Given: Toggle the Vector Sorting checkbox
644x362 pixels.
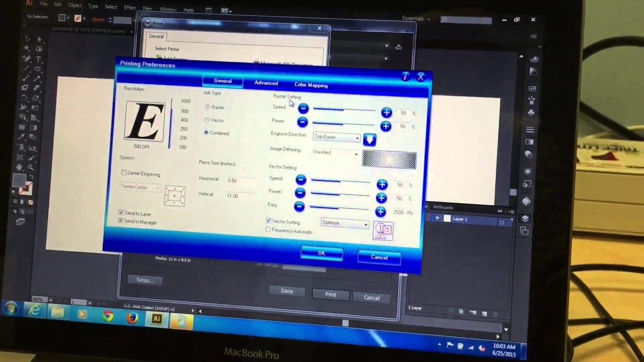Looking at the screenshot, I should 268,221.
